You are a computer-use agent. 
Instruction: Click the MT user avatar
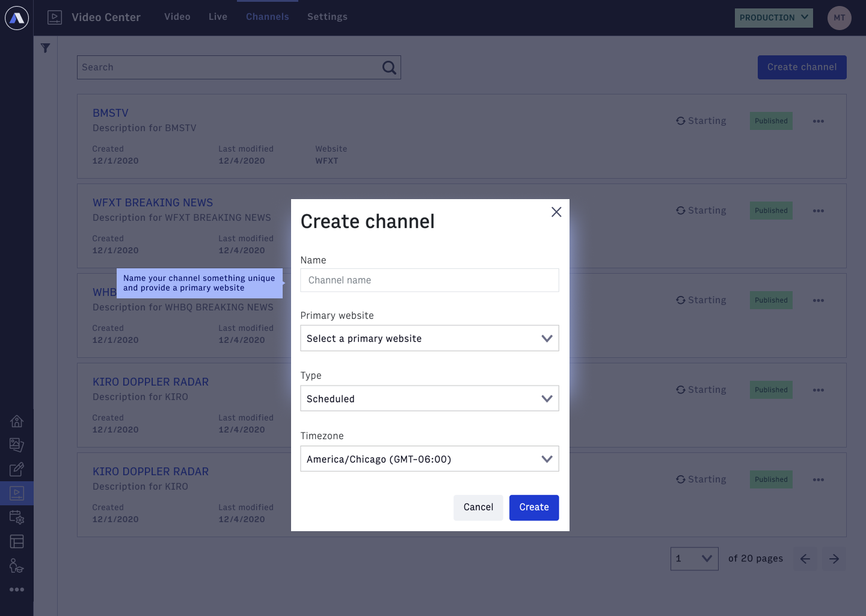pos(840,17)
